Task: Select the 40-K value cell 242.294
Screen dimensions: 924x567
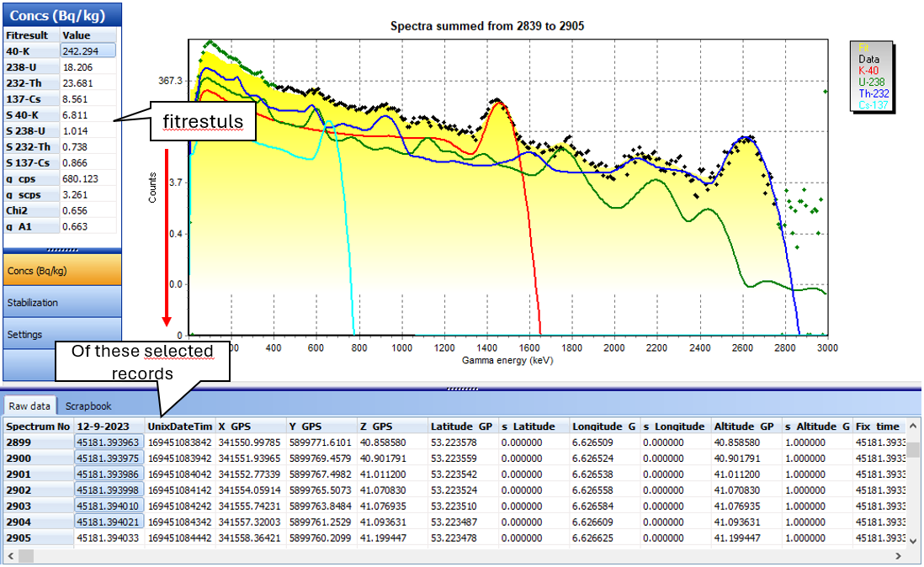Action: [x=88, y=51]
